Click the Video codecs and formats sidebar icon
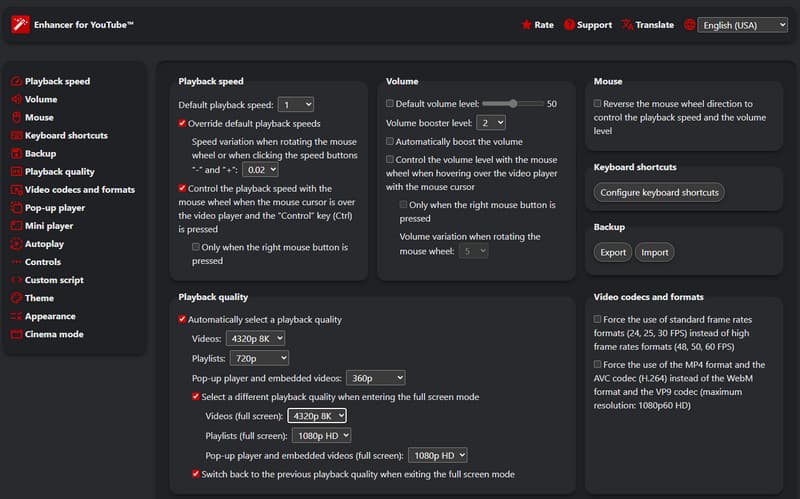800x499 pixels. 16,190
